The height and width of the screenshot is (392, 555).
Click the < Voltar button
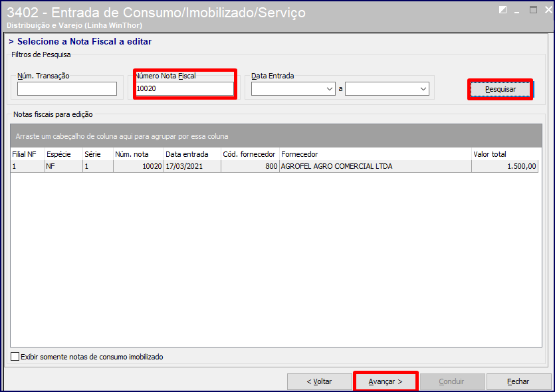[319, 381]
